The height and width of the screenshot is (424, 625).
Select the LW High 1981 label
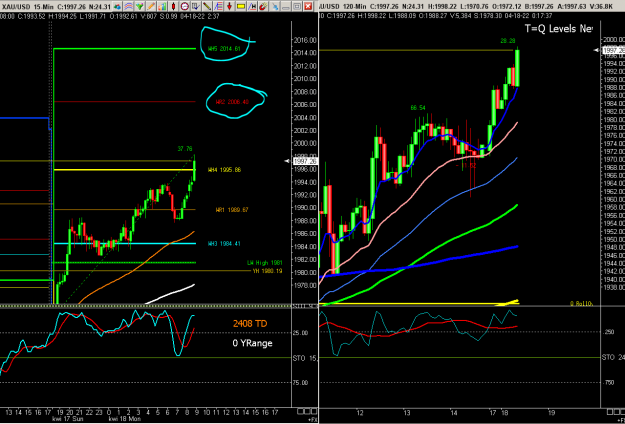[x=265, y=263]
